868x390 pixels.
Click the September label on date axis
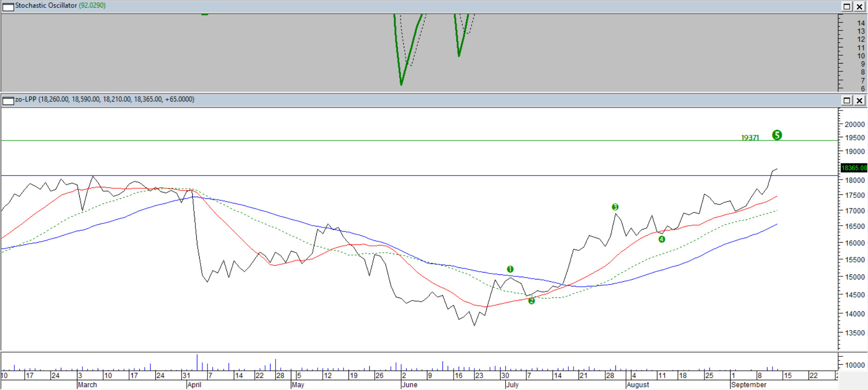(x=749, y=385)
